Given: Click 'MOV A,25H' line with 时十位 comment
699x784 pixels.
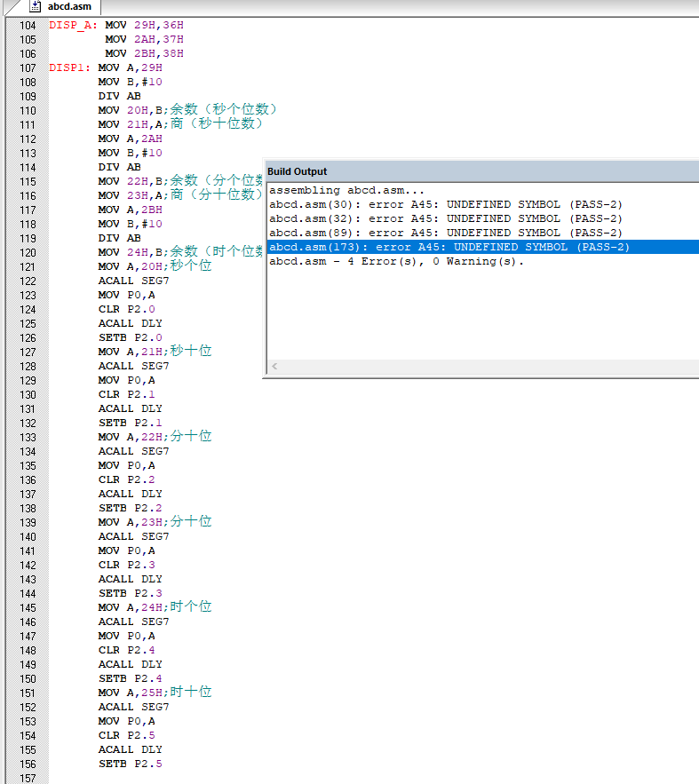Looking at the screenshot, I should [x=155, y=693].
